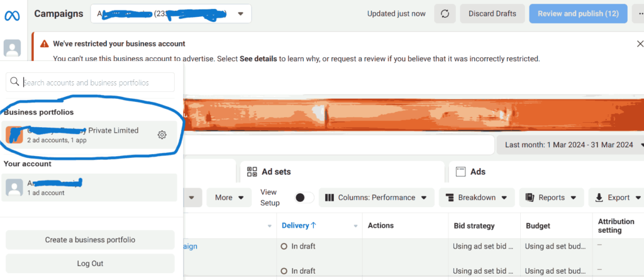Expand the Breakdown dropdown
644x280 pixels.
(477, 198)
